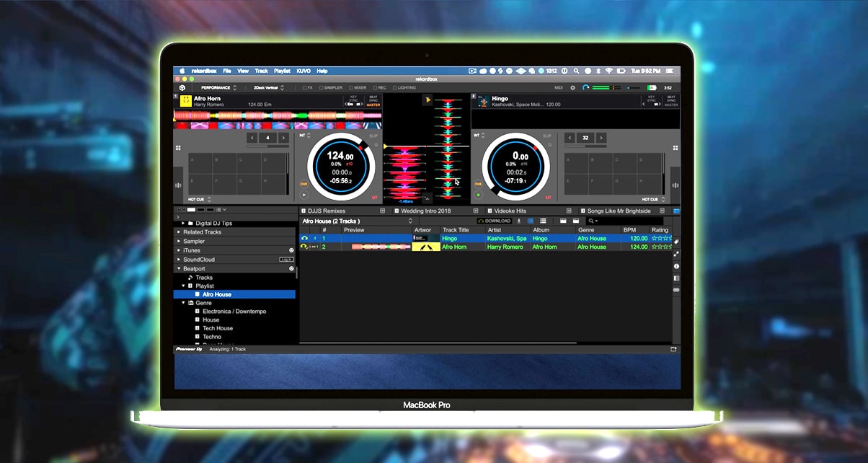Viewport: 868px width, 463px height.
Task: Switch to the Wedding Intro 2018 tab
Action: click(x=422, y=211)
